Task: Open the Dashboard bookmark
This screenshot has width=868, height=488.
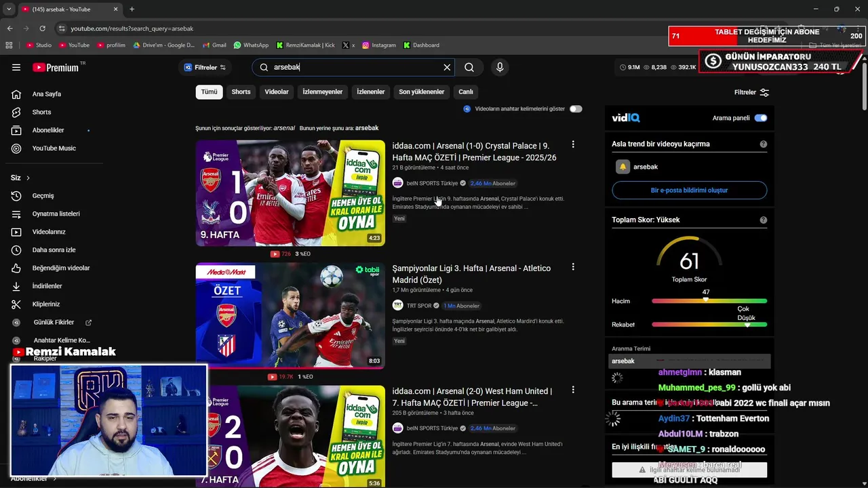Action: coord(421,45)
